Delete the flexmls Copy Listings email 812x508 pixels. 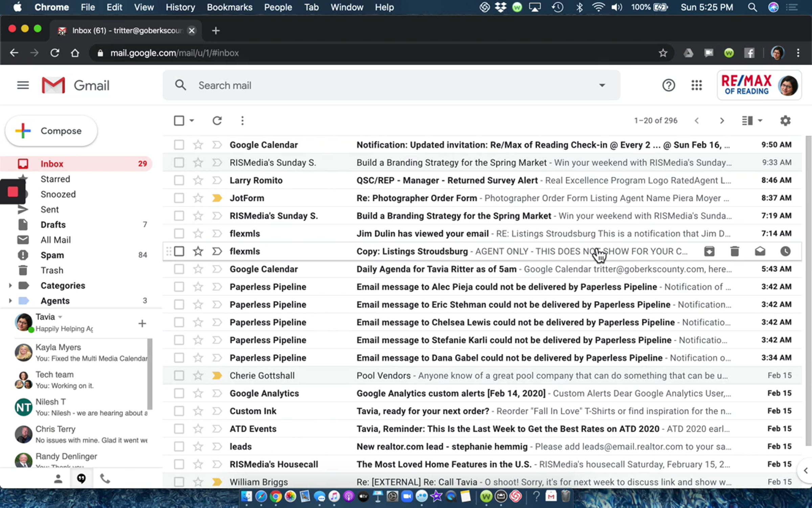click(735, 251)
